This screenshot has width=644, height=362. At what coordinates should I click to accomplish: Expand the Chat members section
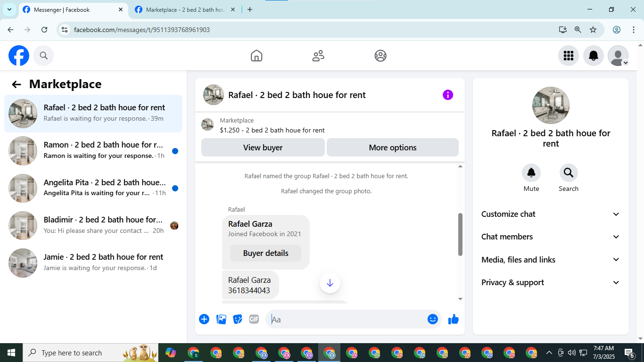551,237
